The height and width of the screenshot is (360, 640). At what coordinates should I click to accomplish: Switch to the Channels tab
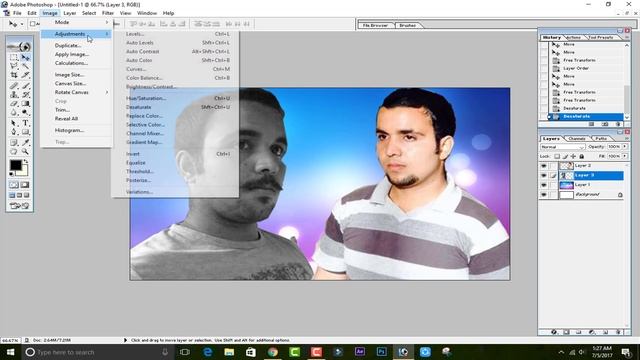(x=577, y=139)
